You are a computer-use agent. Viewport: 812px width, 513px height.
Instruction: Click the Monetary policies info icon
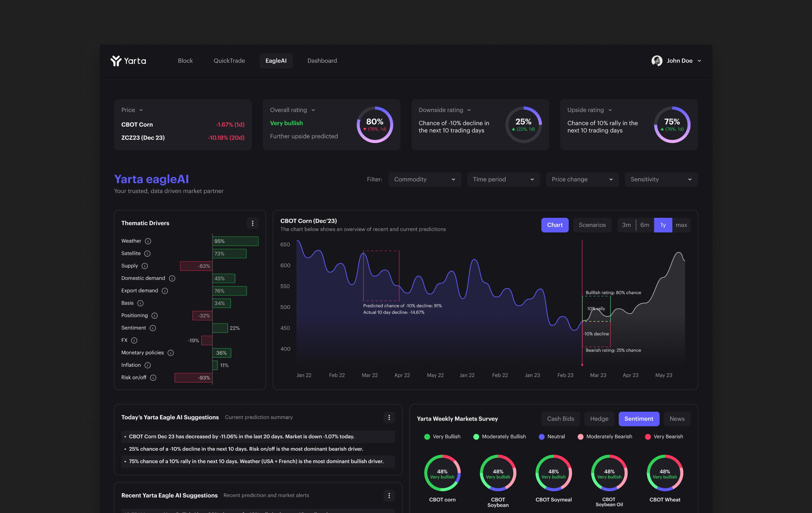(170, 353)
